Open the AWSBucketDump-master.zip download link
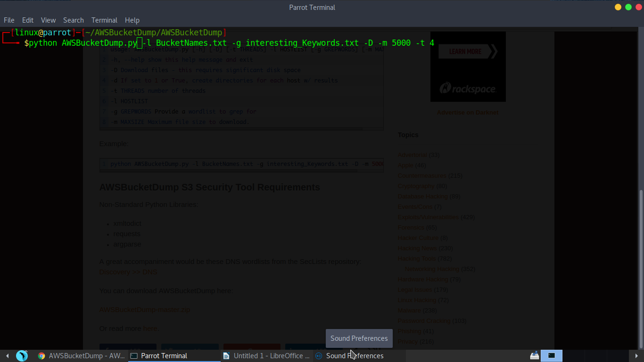 click(144, 310)
